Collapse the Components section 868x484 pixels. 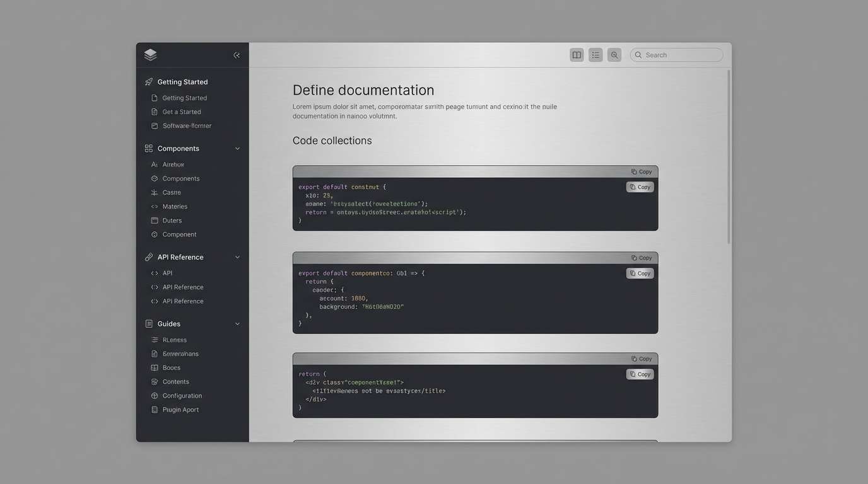point(237,149)
